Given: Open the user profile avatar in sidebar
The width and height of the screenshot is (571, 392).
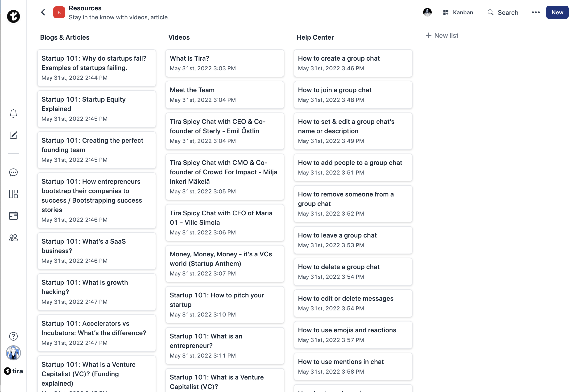Looking at the screenshot, I should 13,353.
